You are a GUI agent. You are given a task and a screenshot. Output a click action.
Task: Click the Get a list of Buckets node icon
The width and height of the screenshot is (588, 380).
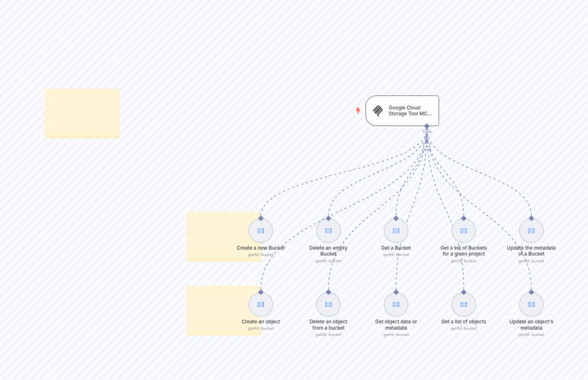click(x=463, y=230)
